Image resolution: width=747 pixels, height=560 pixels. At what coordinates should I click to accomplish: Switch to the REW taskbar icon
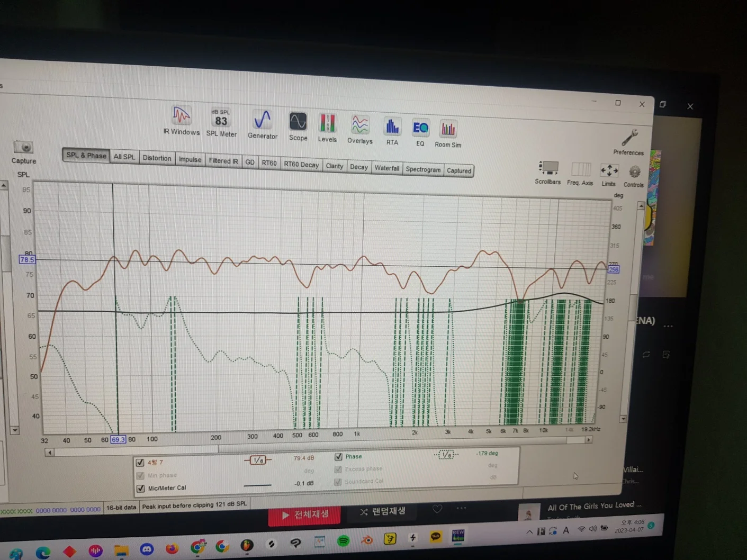[458, 536]
